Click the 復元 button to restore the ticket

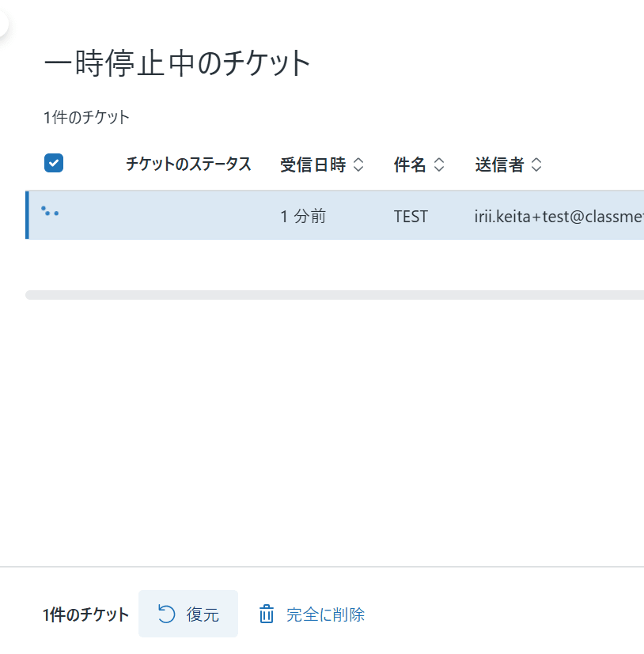point(188,614)
